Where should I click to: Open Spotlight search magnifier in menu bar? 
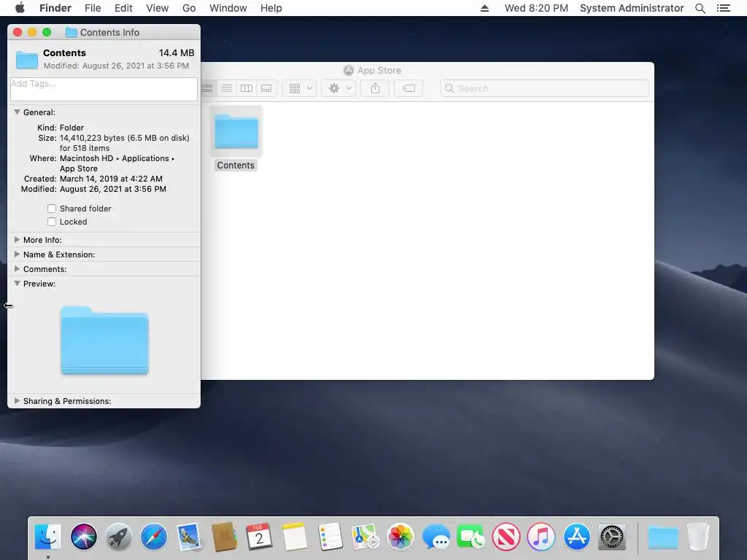pos(700,8)
